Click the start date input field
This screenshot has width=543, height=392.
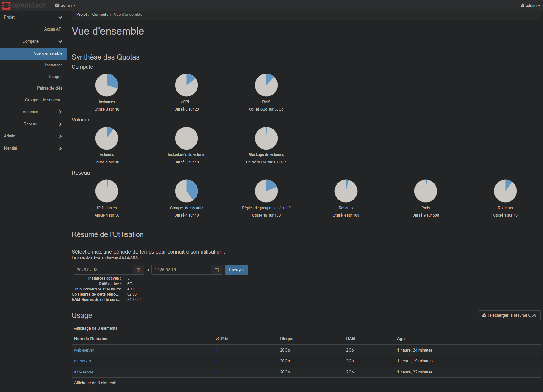(x=103, y=270)
